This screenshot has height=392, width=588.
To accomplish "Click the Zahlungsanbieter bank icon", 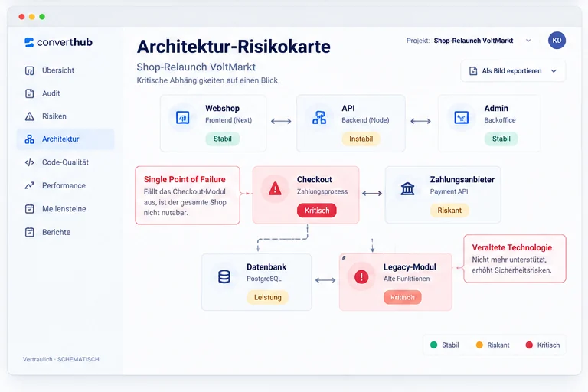I will pos(407,188).
